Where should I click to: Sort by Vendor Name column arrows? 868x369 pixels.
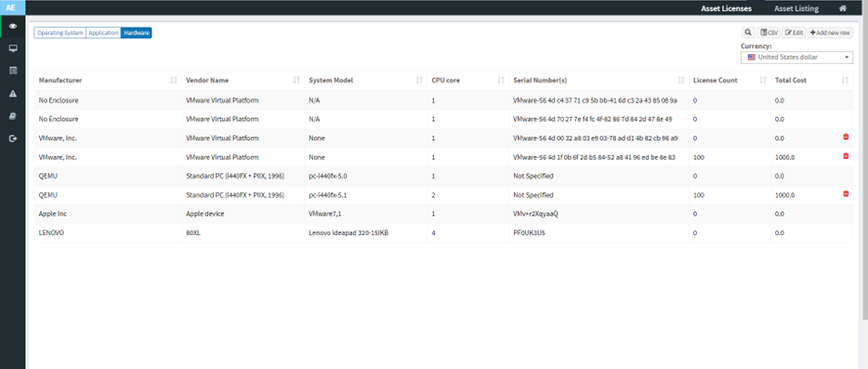(296, 80)
